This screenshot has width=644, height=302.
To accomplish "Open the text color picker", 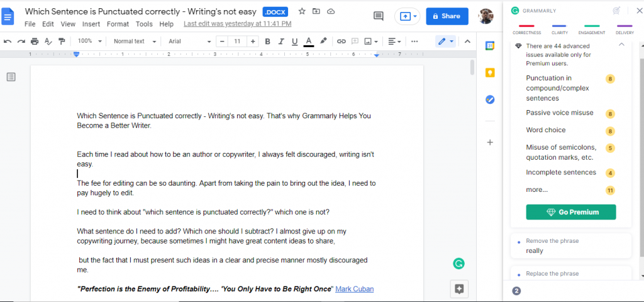I will point(309,41).
